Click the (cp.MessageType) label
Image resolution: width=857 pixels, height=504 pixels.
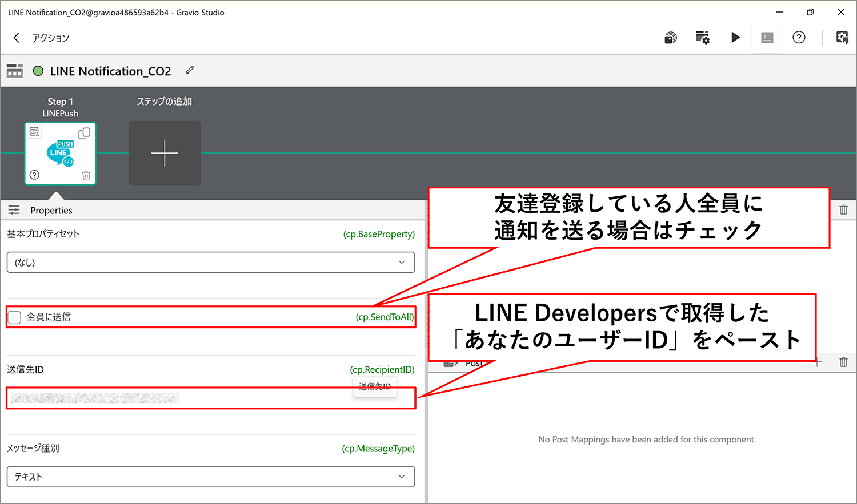(378, 449)
